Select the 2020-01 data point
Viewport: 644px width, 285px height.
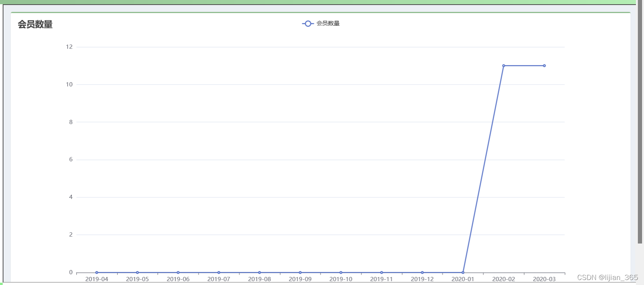(x=463, y=272)
